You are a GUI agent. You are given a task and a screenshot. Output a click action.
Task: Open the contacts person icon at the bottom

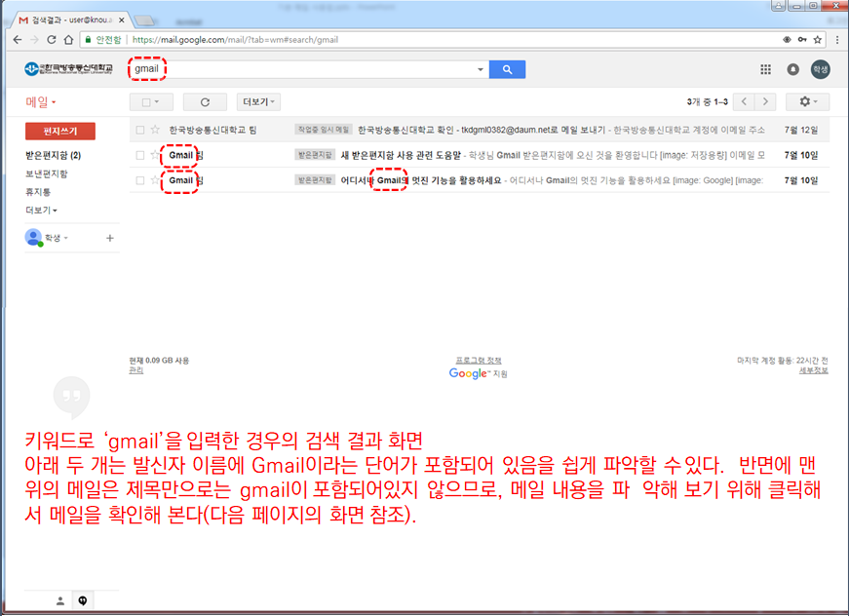coord(60,600)
